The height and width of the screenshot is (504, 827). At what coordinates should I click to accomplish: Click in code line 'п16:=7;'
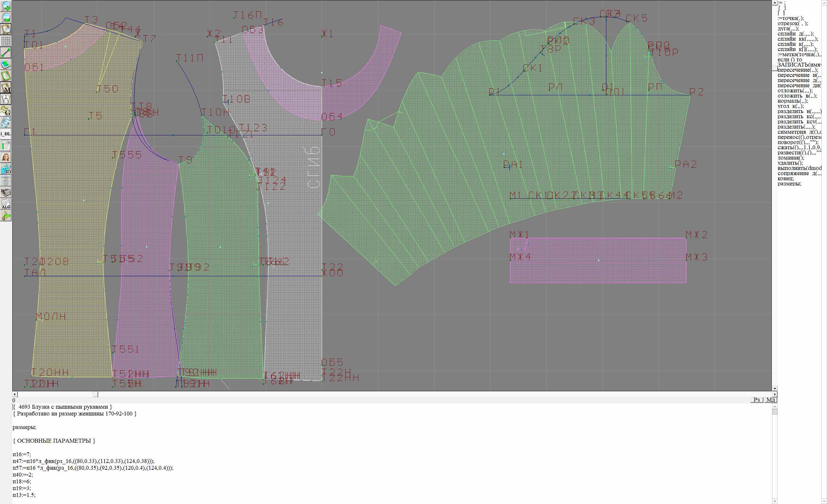[22, 454]
